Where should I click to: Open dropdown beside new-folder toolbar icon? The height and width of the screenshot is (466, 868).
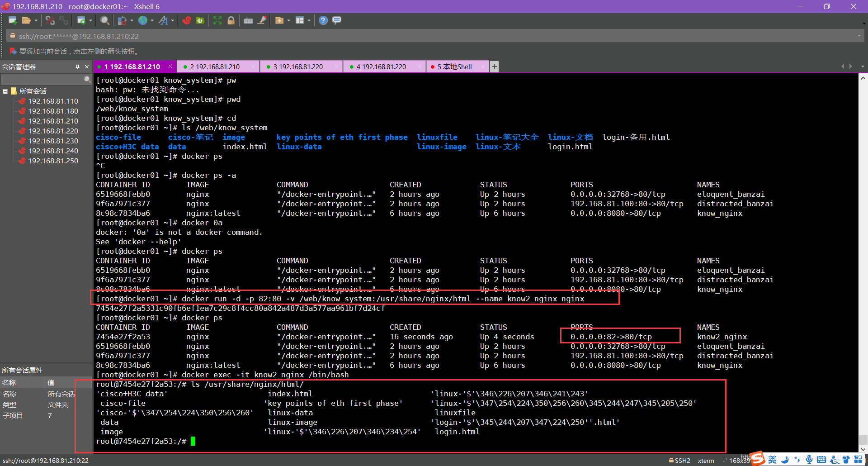click(288, 20)
